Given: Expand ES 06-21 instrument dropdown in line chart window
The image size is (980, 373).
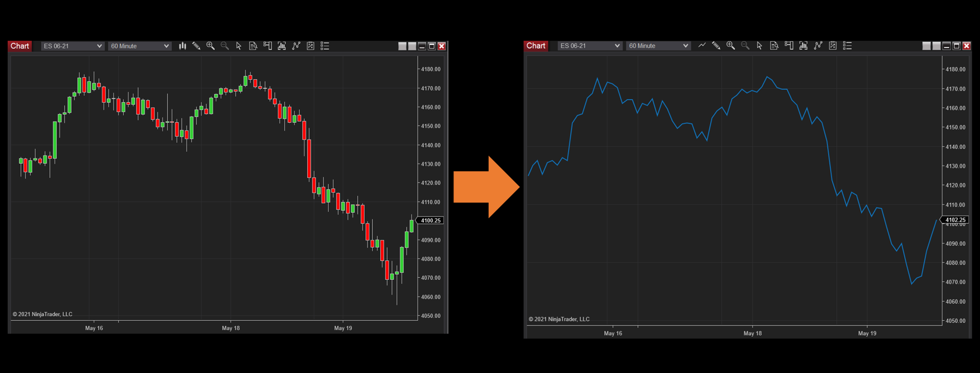Looking at the screenshot, I should [590, 46].
